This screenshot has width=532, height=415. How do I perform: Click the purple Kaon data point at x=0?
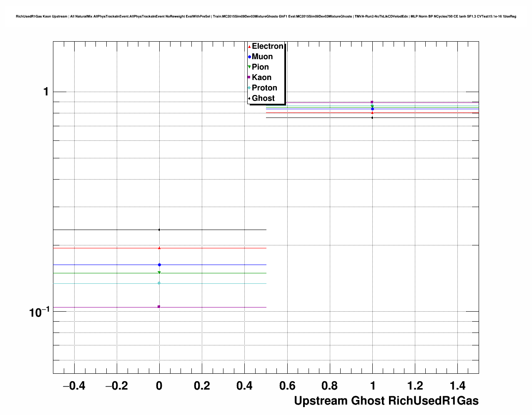coord(159,307)
